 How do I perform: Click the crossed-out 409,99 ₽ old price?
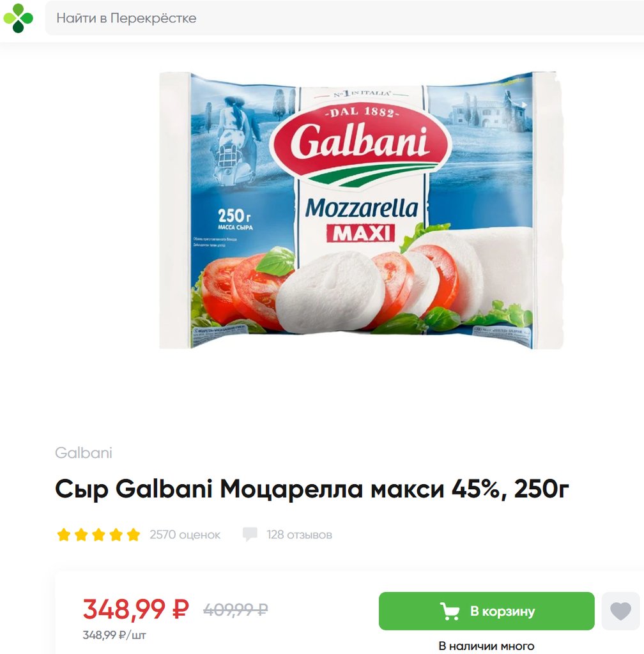pyautogui.click(x=235, y=610)
